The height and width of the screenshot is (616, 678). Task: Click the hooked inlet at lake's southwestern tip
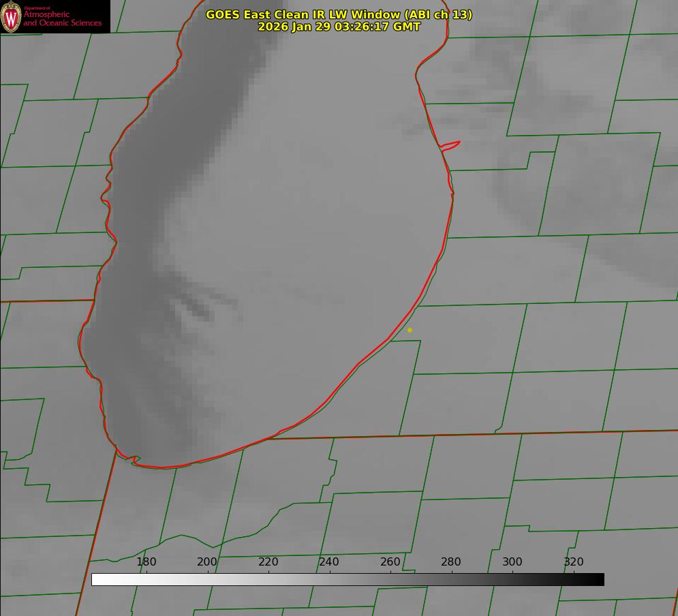click(135, 461)
